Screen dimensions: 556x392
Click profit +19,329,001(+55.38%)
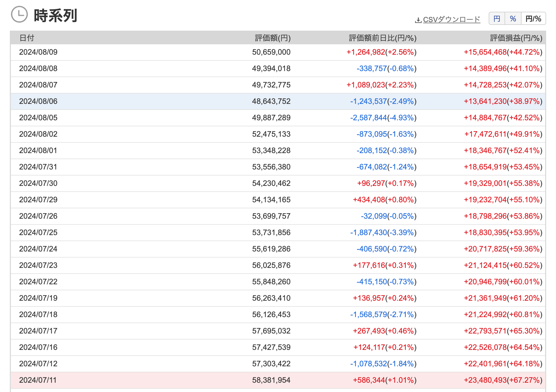(503, 183)
